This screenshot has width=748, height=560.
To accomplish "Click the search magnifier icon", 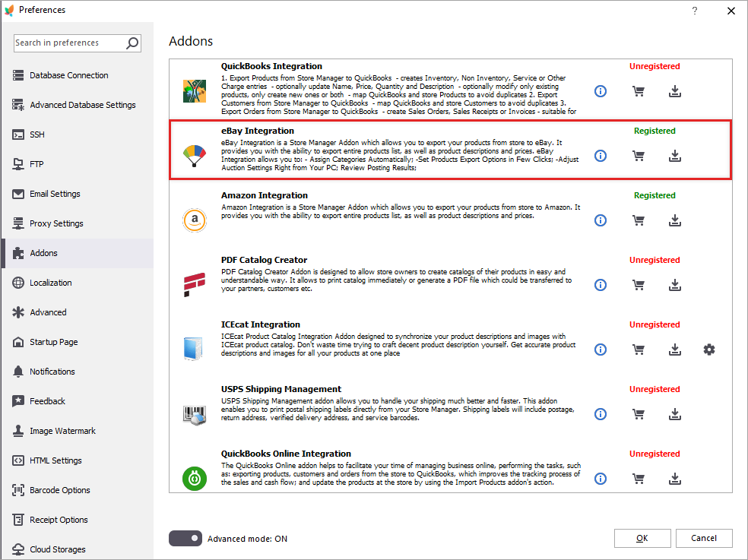I will pyautogui.click(x=132, y=43).
